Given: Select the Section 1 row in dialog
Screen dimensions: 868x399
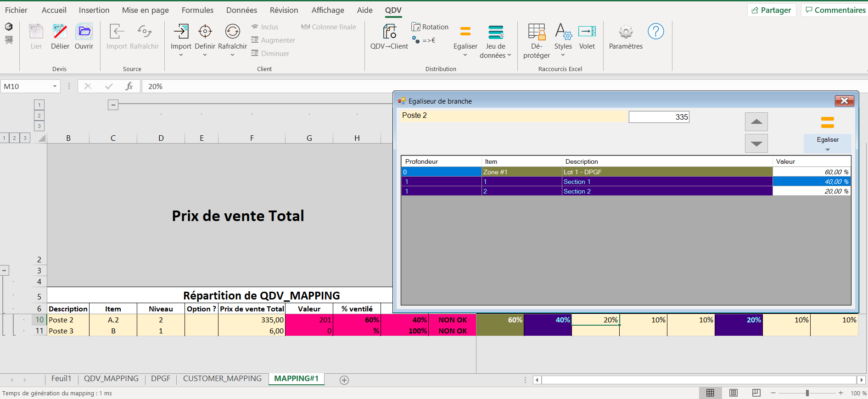Looking at the screenshot, I should click(x=626, y=182).
